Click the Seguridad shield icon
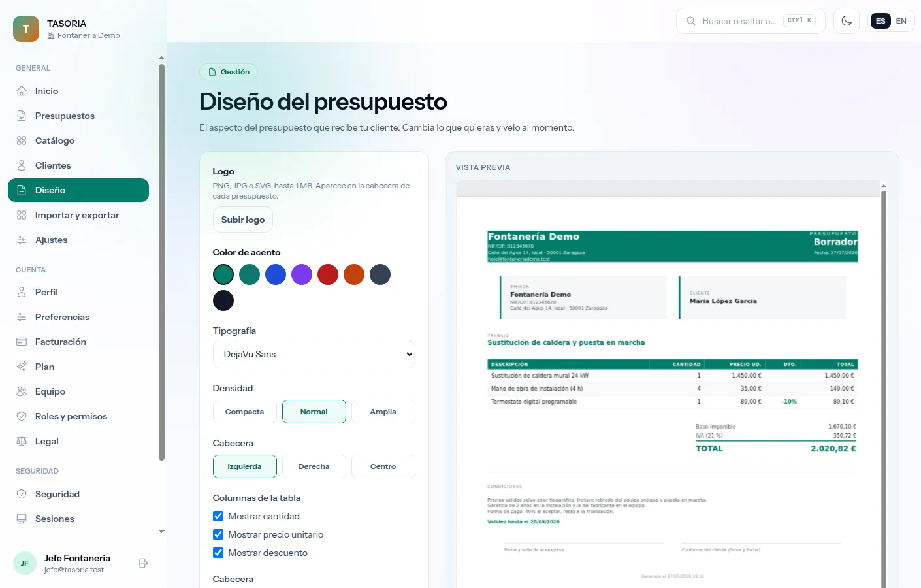The height and width of the screenshot is (588, 921). 22,494
